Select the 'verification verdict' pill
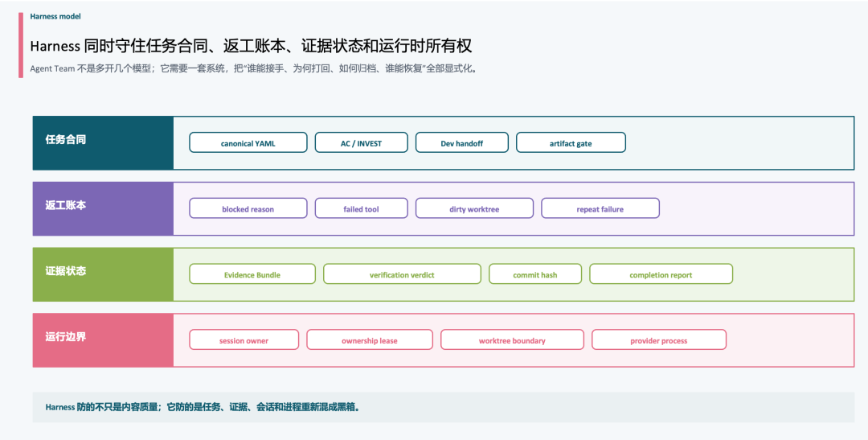868x440 pixels. pos(402,274)
